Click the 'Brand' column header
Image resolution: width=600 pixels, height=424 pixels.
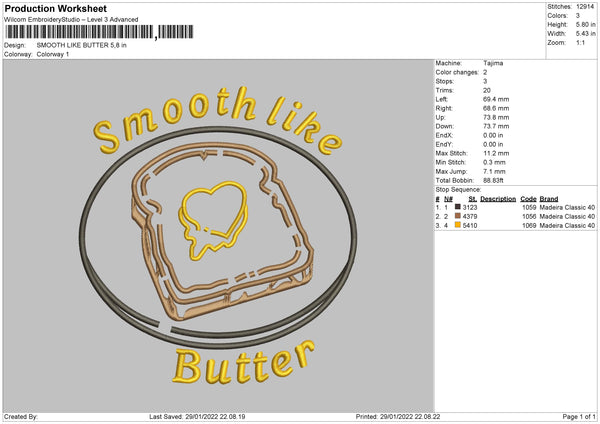pos(549,198)
